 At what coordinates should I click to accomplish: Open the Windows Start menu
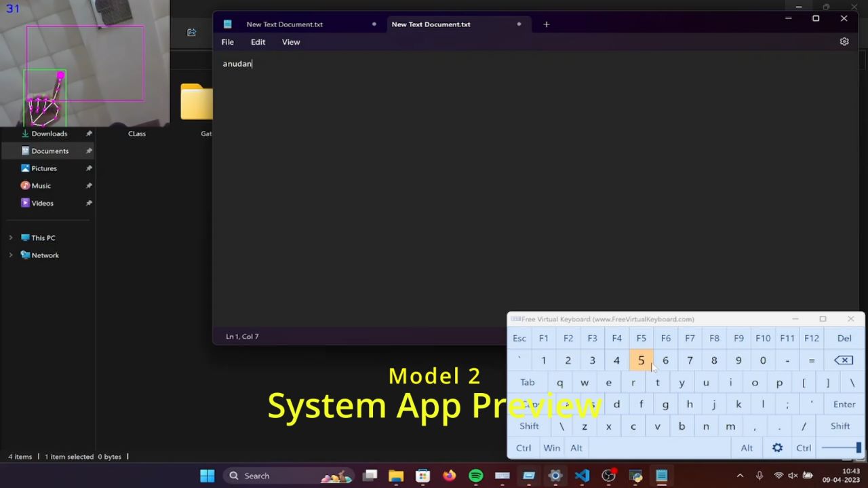coord(207,476)
